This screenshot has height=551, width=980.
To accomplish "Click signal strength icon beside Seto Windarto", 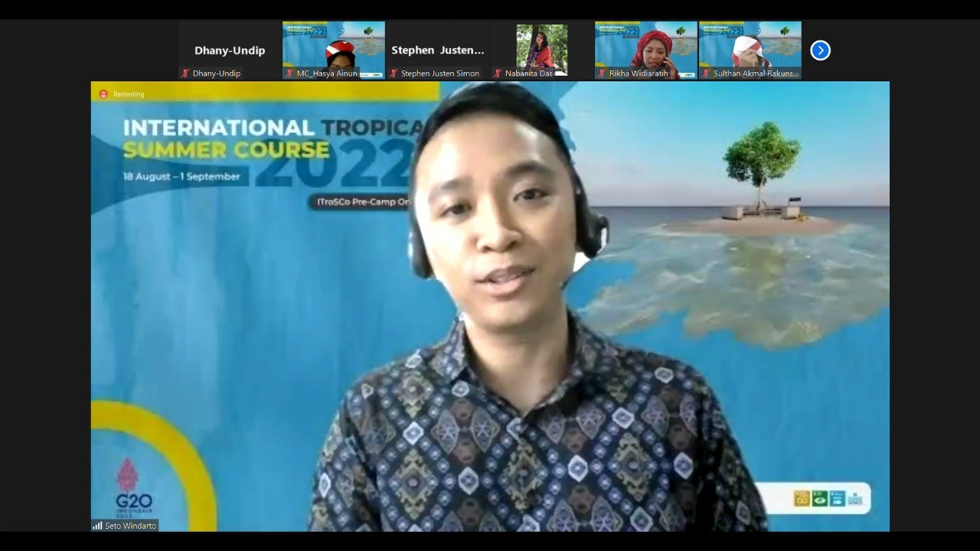I will (97, 526).
